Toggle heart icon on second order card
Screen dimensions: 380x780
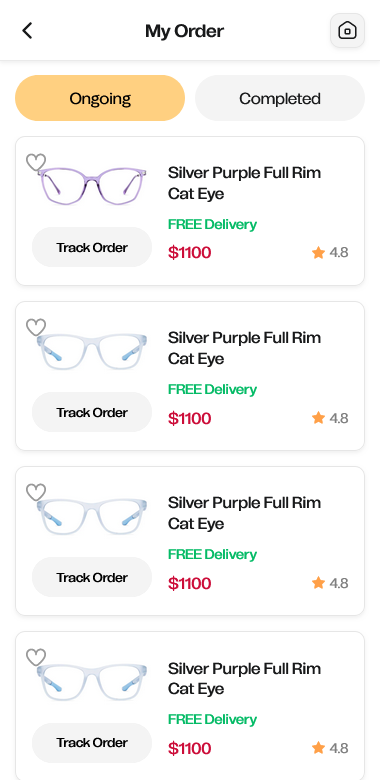click(x=36, y=328)
